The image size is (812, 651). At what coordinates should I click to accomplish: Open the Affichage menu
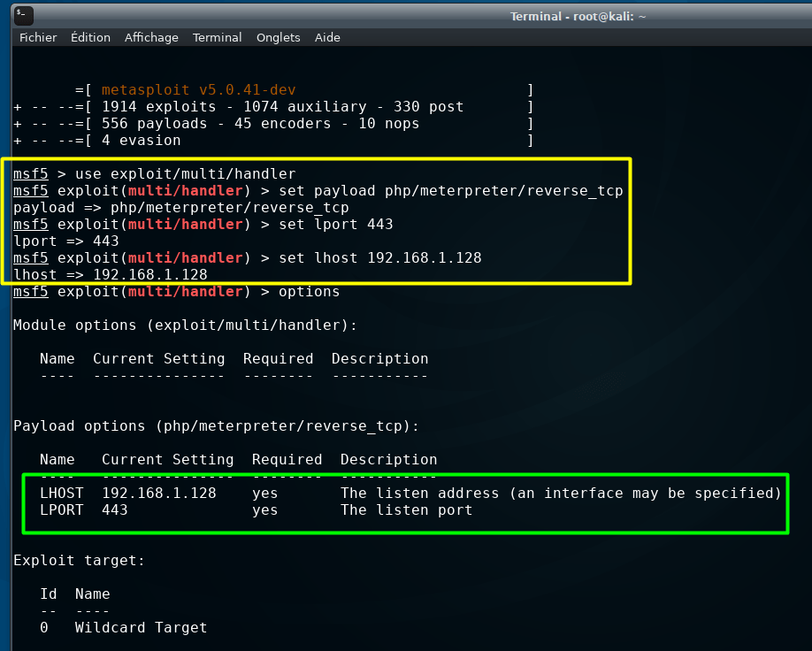[151, 37]
